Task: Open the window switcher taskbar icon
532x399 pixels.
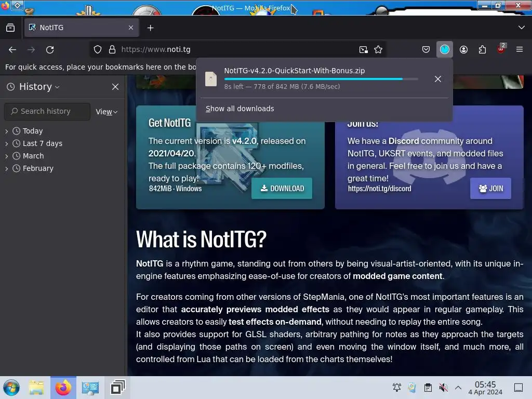Action: click(x=118, y=387)
